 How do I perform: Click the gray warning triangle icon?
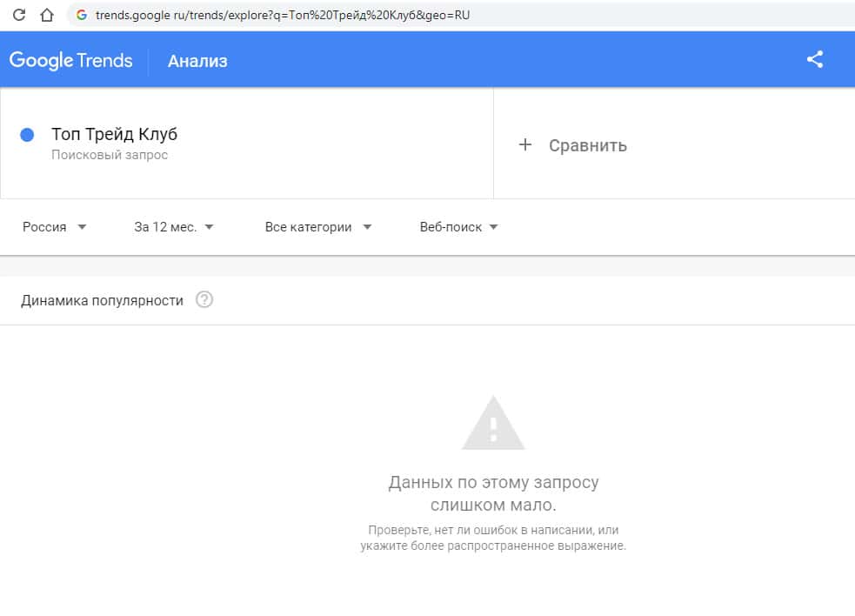tap(493, 424)
